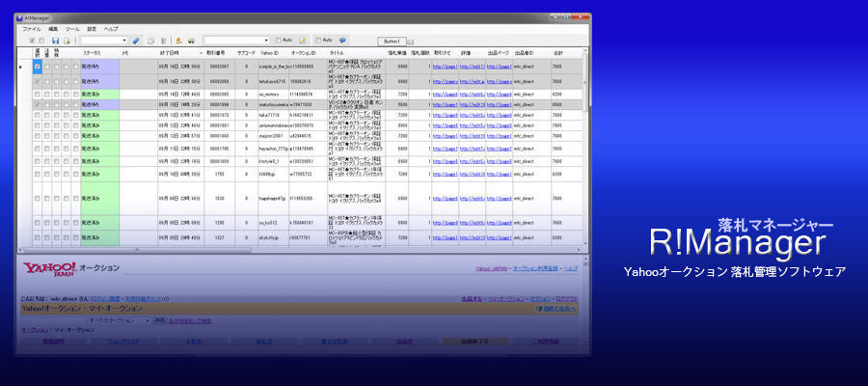This screenshot has width=868, height=386.
Task: Click the hagehage47jp Yahoo ID cell
Action: (x=274, y=198)
